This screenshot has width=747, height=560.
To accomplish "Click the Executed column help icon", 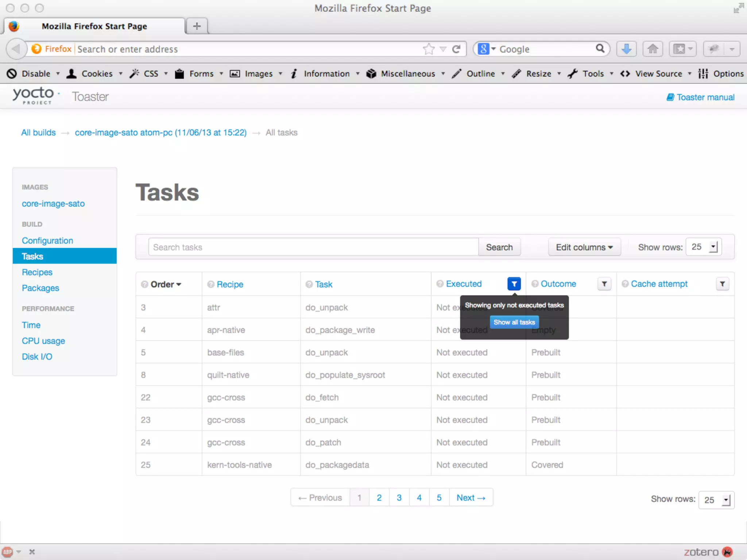I will click(440, 284).
